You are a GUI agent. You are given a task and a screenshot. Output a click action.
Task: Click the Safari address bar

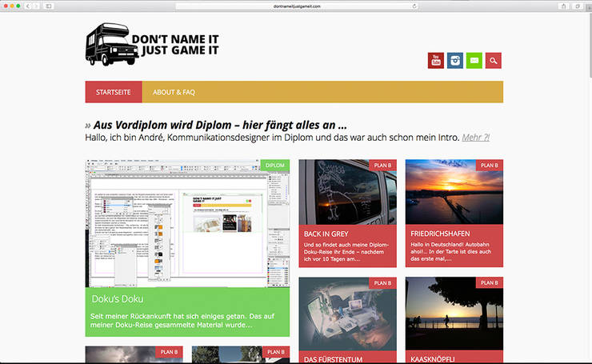[x=297, y=6]
